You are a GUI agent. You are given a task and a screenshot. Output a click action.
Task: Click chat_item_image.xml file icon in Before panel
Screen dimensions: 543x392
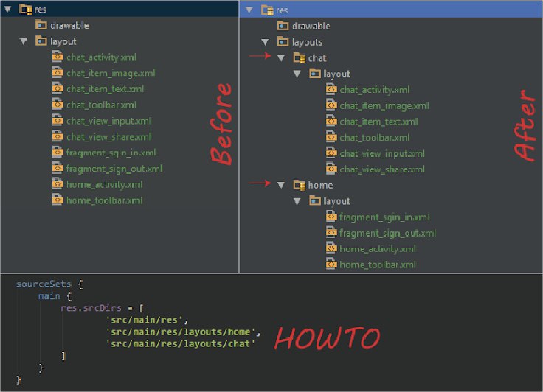tap(58, 72)
